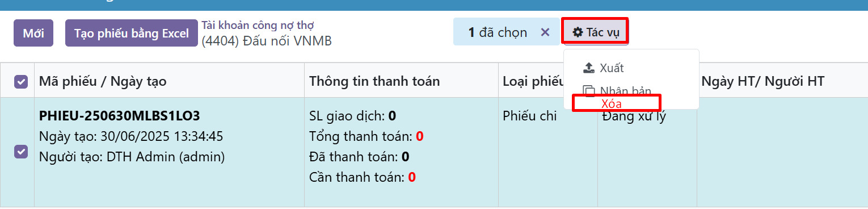This screenshot has width=868, height=209.
Task: Click the duplicate icon beside Nhân bản
Action: 589,91
